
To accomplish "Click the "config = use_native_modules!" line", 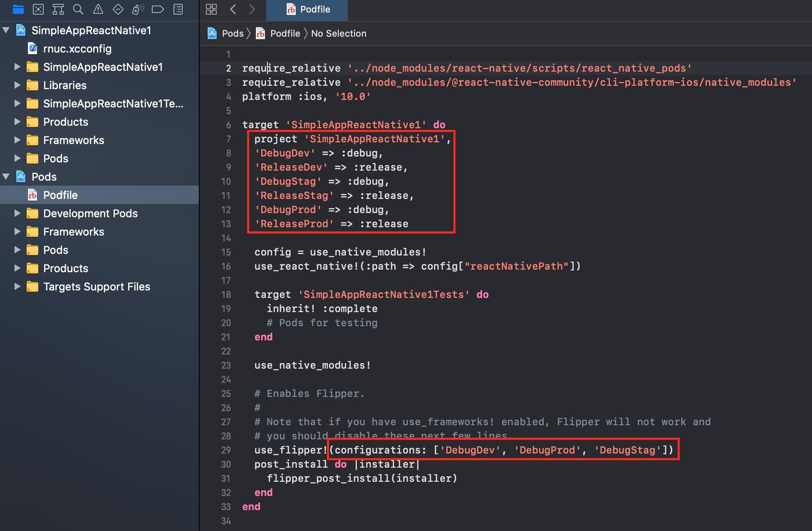I will pos(340,252).
